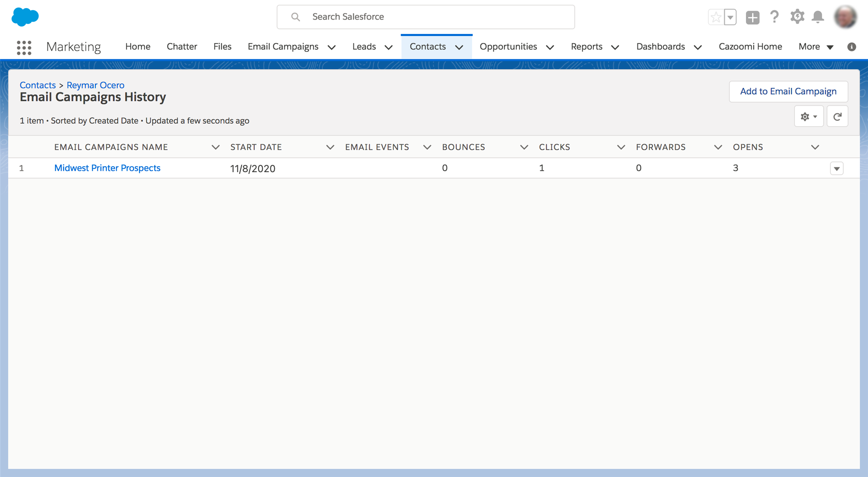Refresh the list with the refresh icon
The height and width of the screenshot is (477, 868).
click(x=837, y=117)
